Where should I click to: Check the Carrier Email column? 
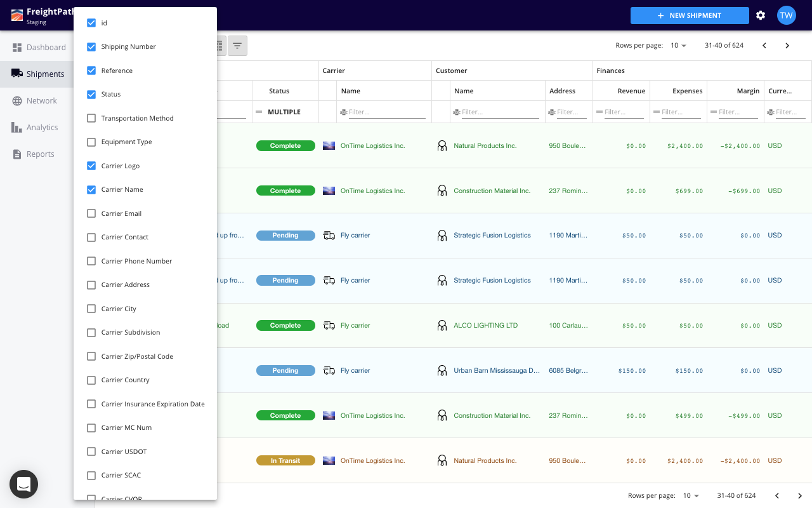point(91,213)
